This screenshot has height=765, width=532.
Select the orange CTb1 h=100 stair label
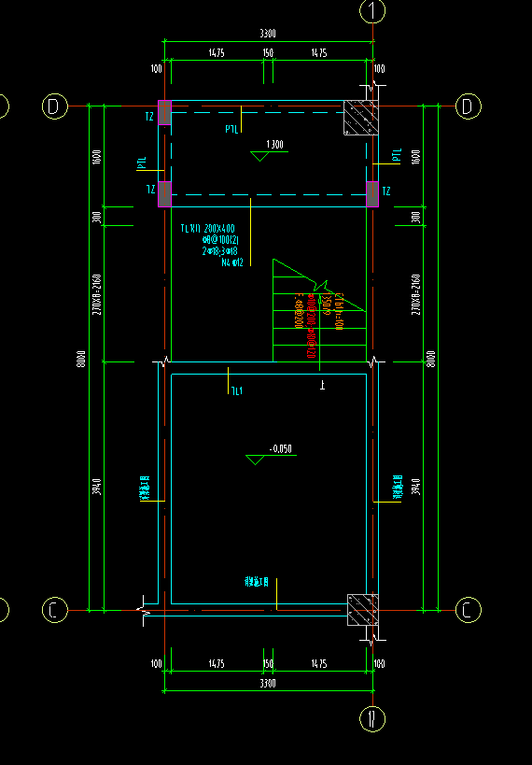tap(340, 311)
